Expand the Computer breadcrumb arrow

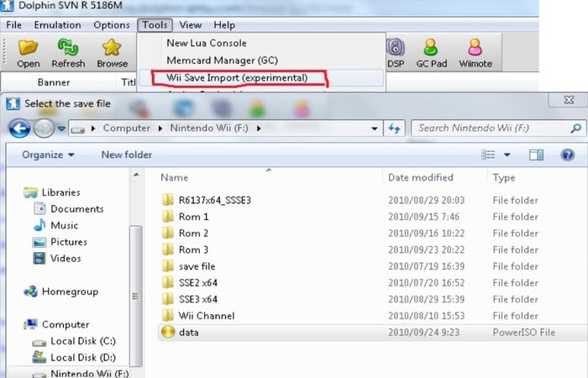pyautogui.click(x=160, y=129)
